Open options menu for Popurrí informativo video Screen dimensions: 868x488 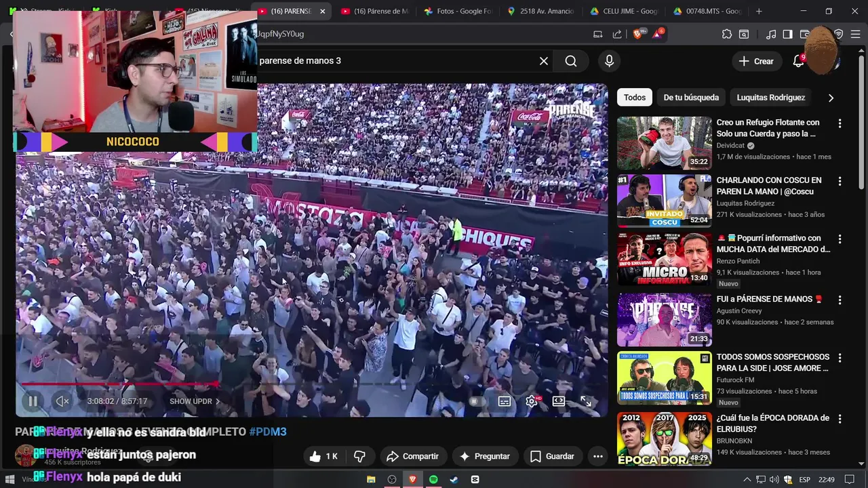840,239
